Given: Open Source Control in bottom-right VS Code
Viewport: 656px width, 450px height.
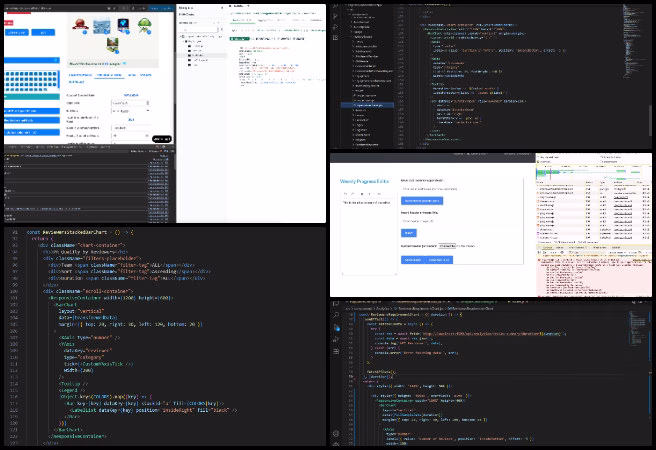Looking at the screenshot, I should (x=336, y=327).
